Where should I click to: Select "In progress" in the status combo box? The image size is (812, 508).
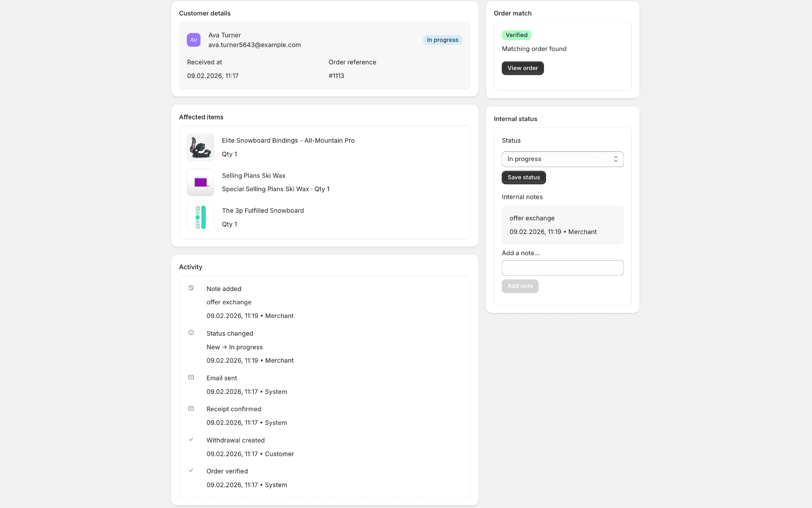click(x=562, y=159)
